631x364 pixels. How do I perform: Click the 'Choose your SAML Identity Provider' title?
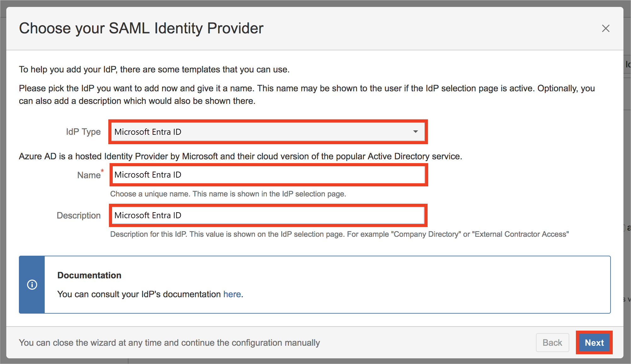[x=141, y=28]
